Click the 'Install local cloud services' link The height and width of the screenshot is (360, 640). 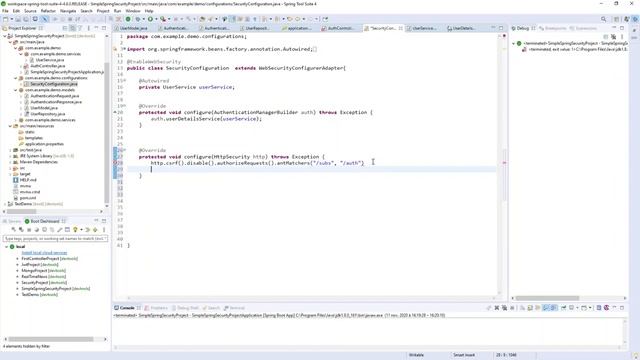point(44,253)
